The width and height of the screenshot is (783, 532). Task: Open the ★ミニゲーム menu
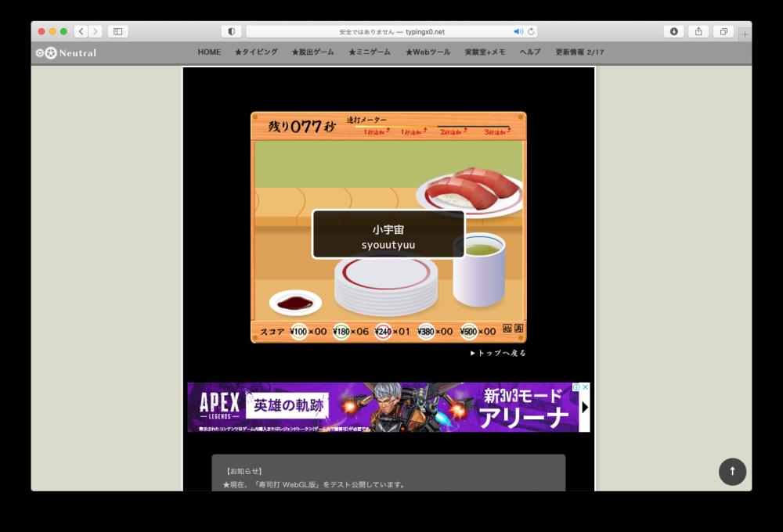370,52
